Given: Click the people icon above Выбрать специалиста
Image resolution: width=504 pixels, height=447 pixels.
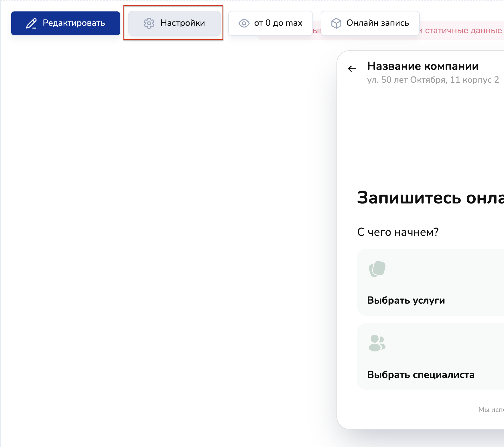Looking at the screenshot, I should pyautogui.click(x=377, y=343).
